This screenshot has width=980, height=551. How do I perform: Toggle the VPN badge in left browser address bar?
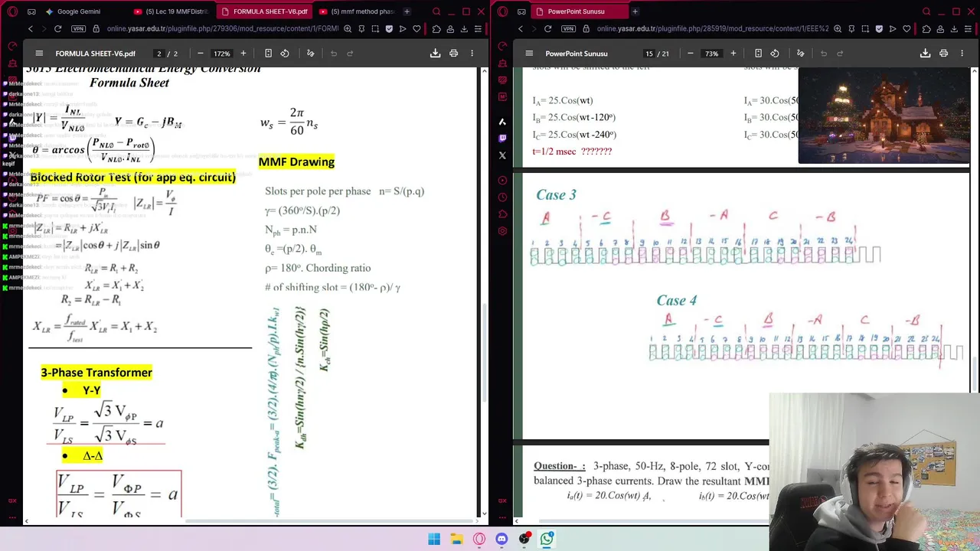[x=78, y=29]
